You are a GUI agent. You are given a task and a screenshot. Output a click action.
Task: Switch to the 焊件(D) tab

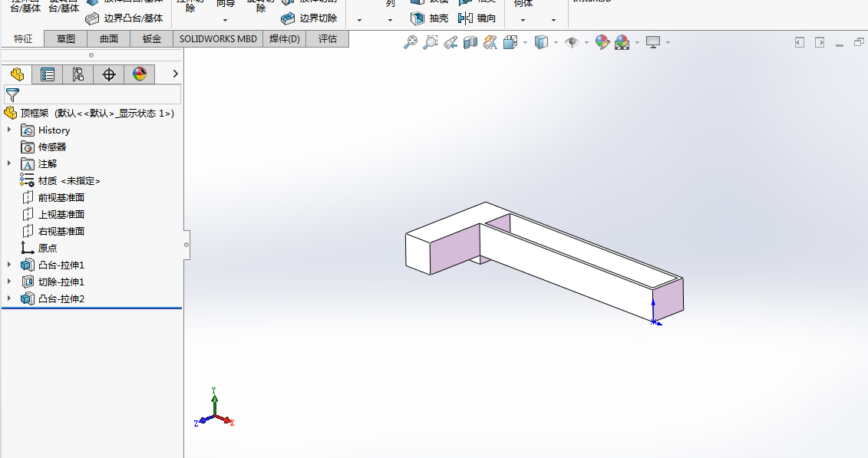click(285, 38)
